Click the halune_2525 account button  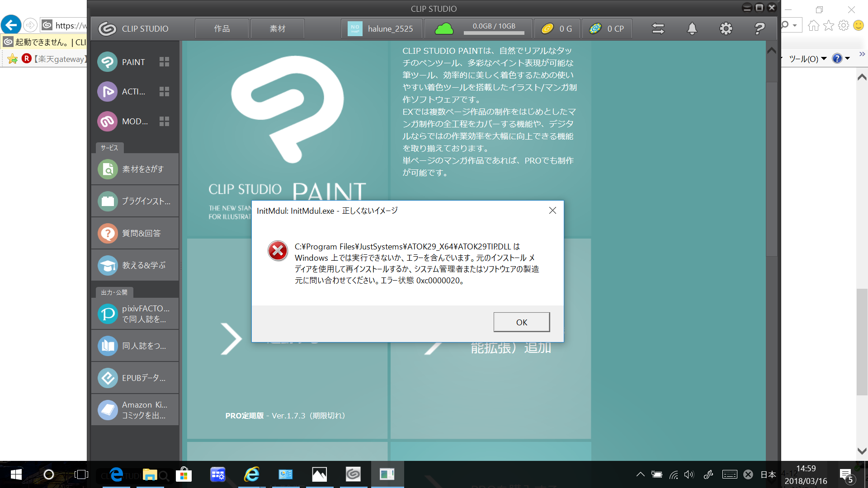[382, 29]
